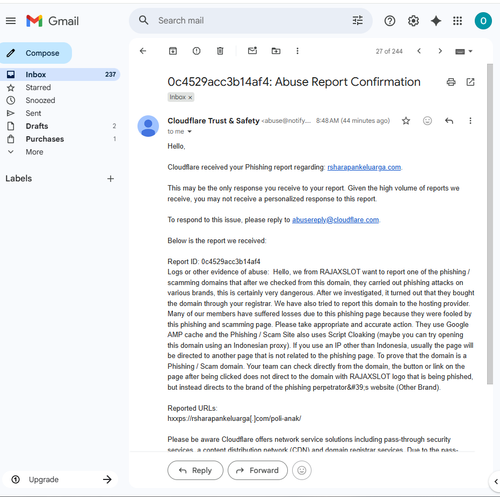Image resolution: width=500 pixels, height=497 pixels.
Task: Open the Google apps grid
Action: coord(458,21)
